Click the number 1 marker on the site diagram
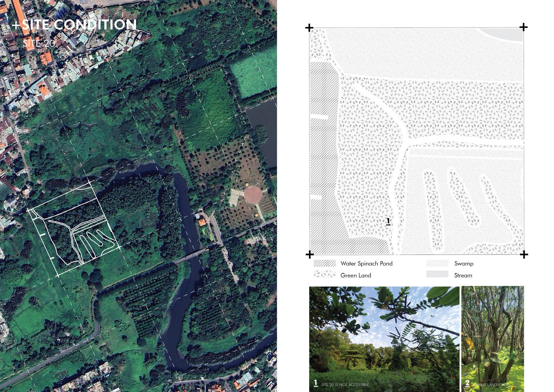The image size is (554, 392). (388, 222)
